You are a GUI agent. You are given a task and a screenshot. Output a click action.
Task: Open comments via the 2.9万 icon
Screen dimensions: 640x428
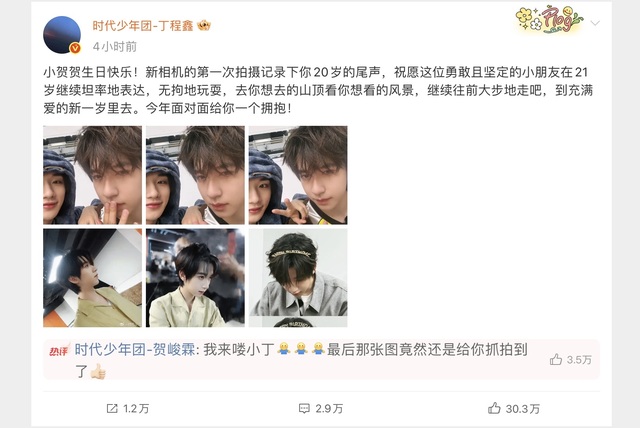tap(304, 408)
